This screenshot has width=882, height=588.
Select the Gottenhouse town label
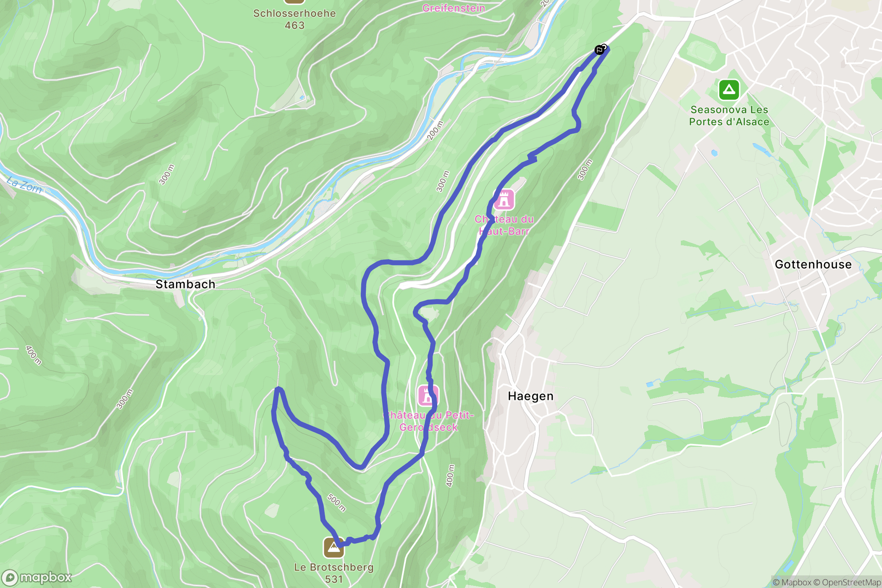(x=813, y=264)
